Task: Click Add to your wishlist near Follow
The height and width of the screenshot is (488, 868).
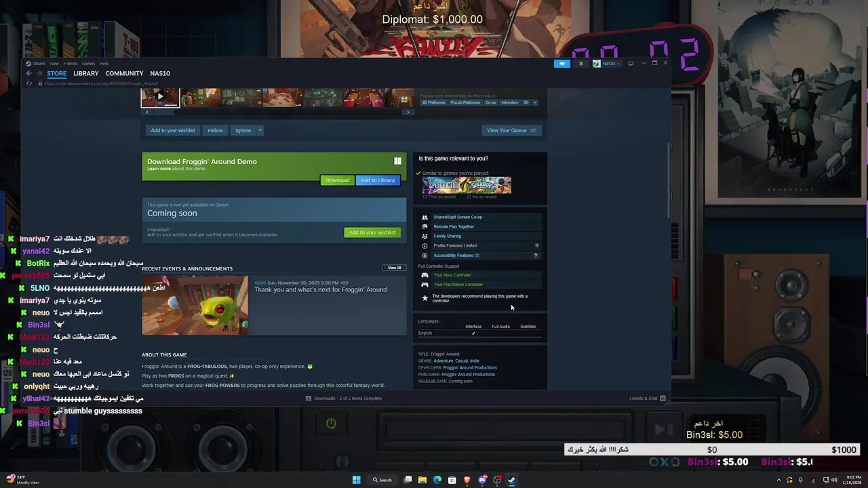Action: point(173,131)
